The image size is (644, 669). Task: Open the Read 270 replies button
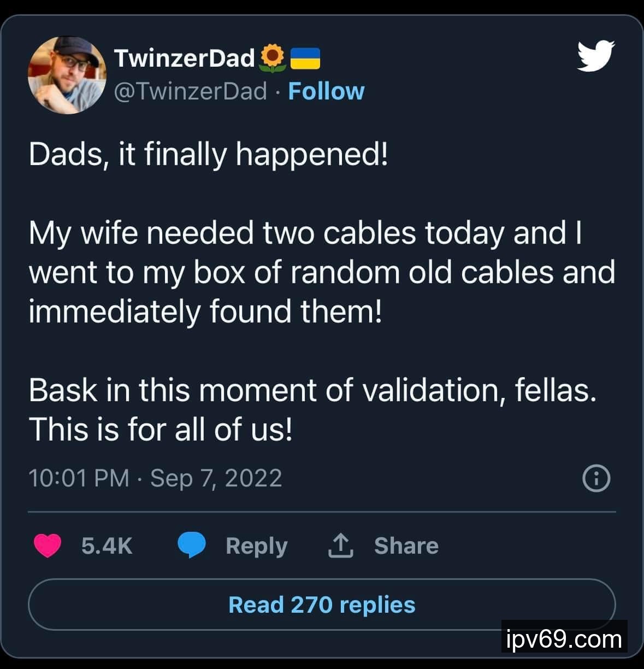click(x=322, y=605)
